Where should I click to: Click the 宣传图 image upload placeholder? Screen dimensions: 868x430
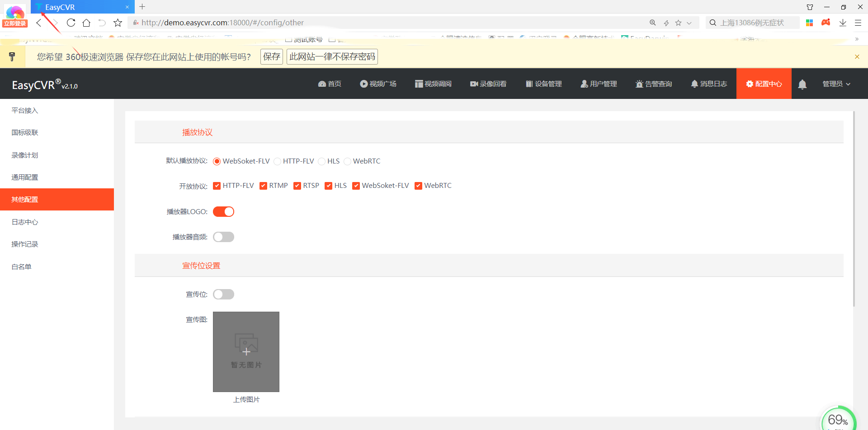point(246,352)
